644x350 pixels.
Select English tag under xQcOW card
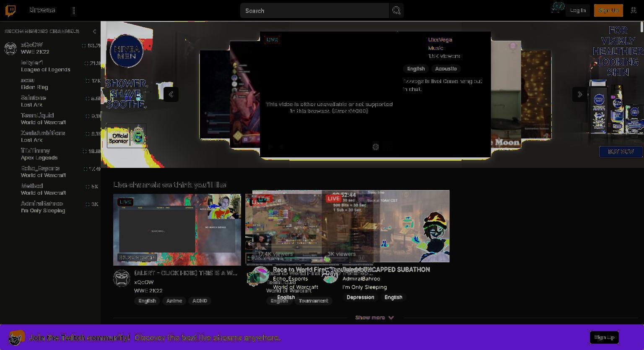[147, 301]
